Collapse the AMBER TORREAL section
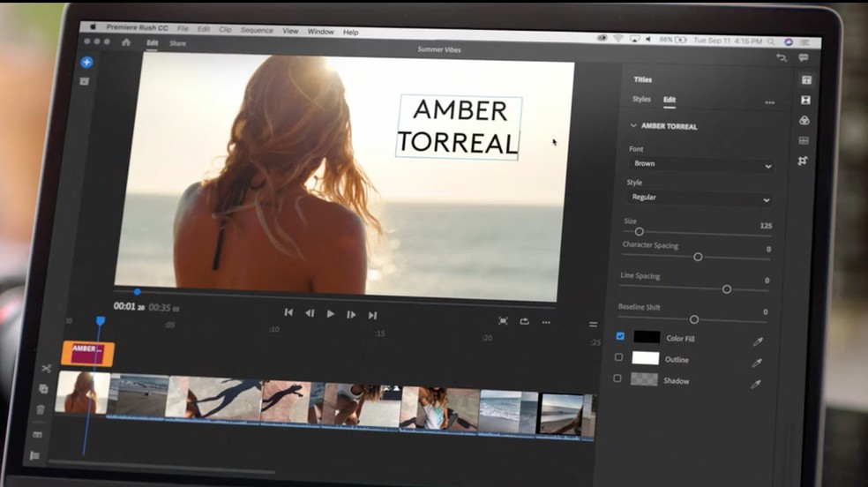Viewport: 868px width, 487px height. tap(633, 125)
